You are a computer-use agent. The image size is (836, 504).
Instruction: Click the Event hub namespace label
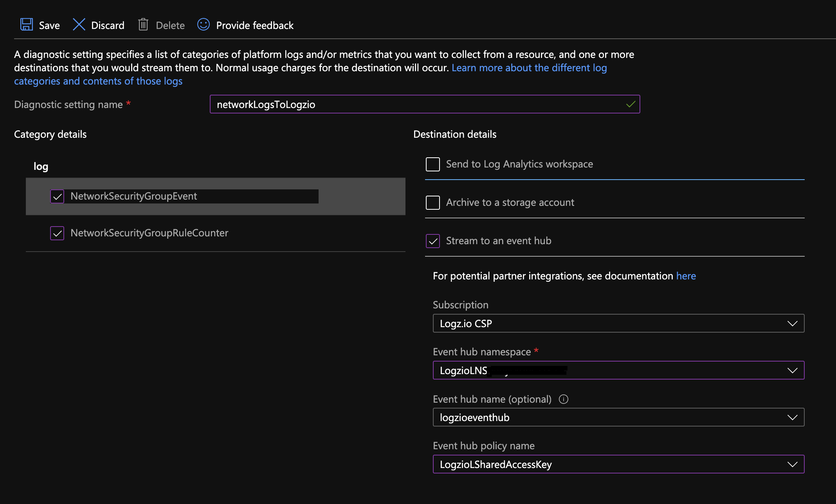[482, 352]
